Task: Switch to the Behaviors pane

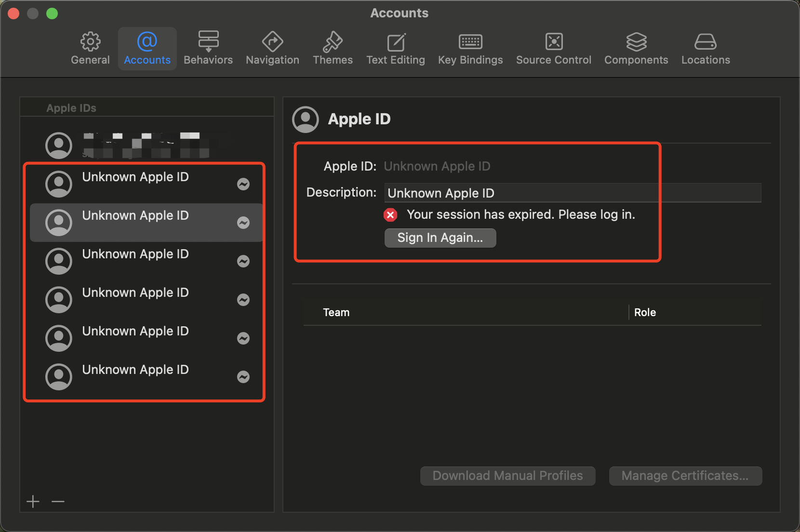Action: click(x=208, y=49)
